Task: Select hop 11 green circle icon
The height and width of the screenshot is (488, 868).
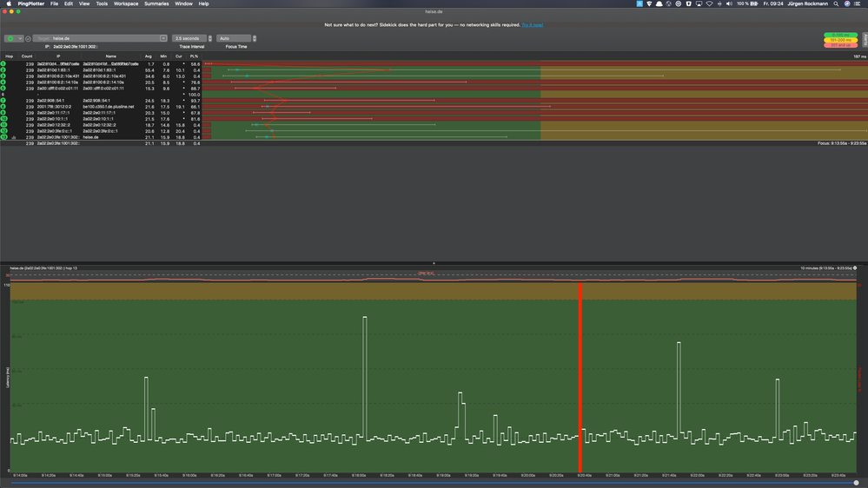Action: 3,125
